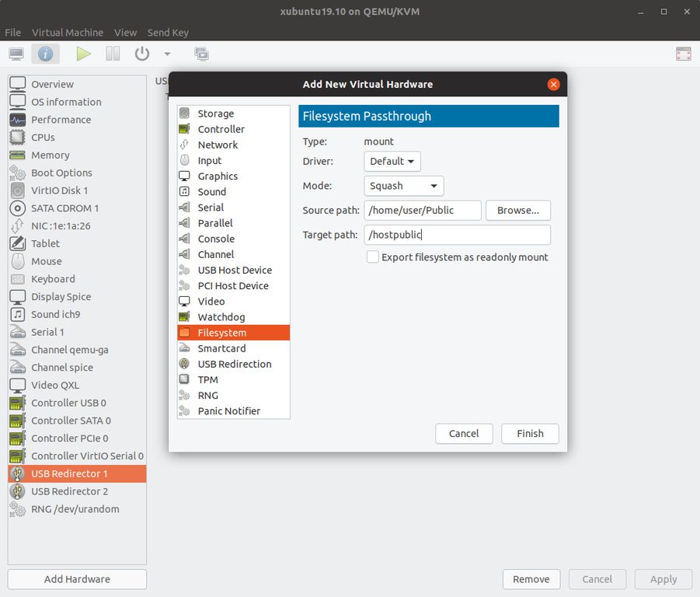This screenshot has width=700, height=597.
Task: Open the VM graphical console (monitor icon)
Action: click(16, 53)
